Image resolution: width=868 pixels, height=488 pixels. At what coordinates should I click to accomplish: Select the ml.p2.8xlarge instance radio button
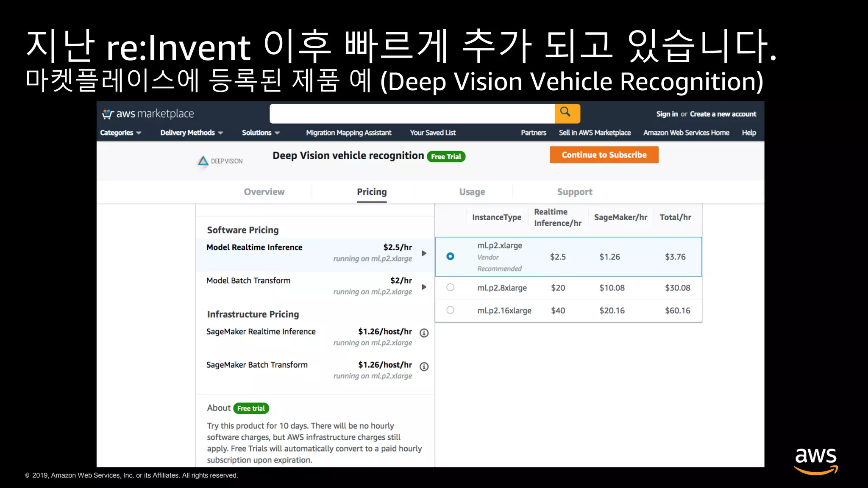click(x=450, y=287)
